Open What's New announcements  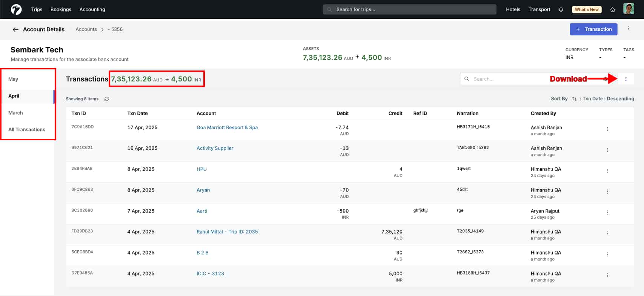point(586,10)
